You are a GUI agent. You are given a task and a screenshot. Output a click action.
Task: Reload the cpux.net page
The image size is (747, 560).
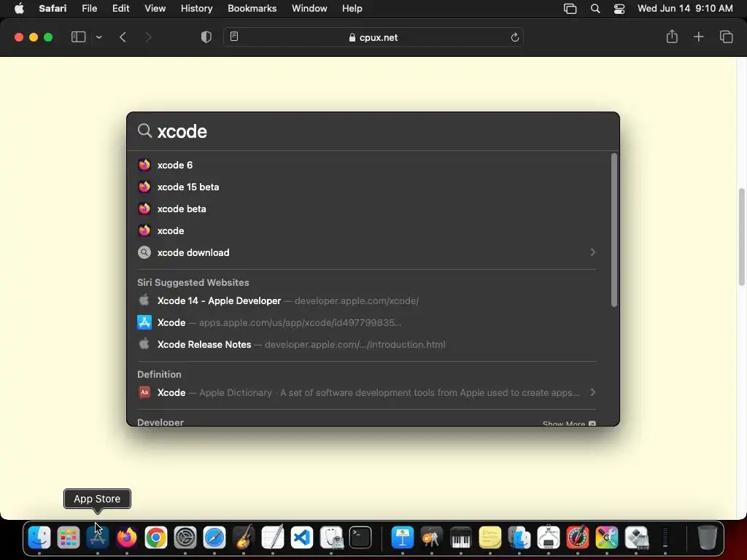click(x=514, y=37)
